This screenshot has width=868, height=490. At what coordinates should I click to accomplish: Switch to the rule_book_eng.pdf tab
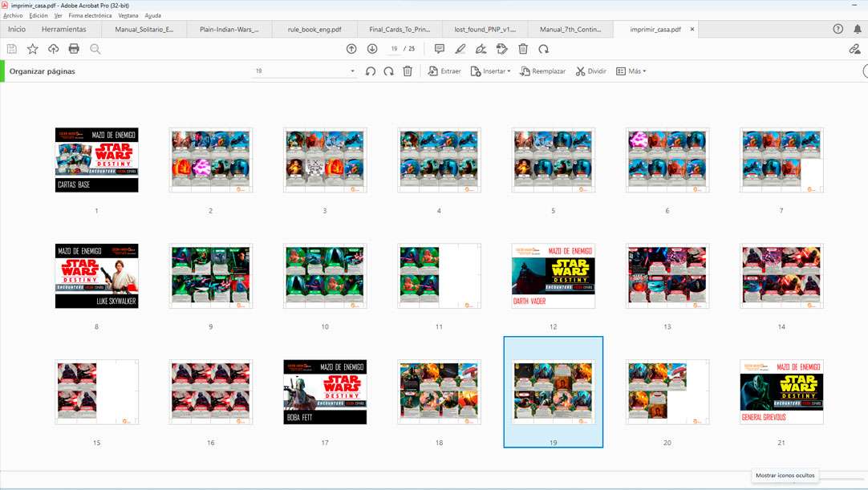(314, 30)
